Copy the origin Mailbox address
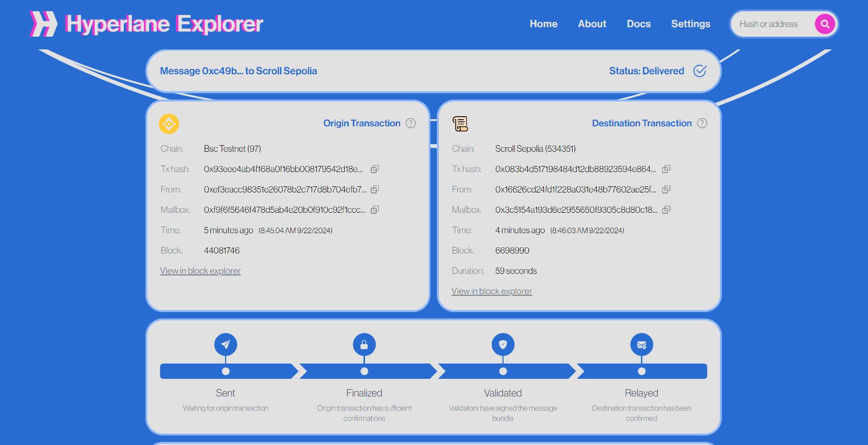The image size is (868, 445). (375, 210)
